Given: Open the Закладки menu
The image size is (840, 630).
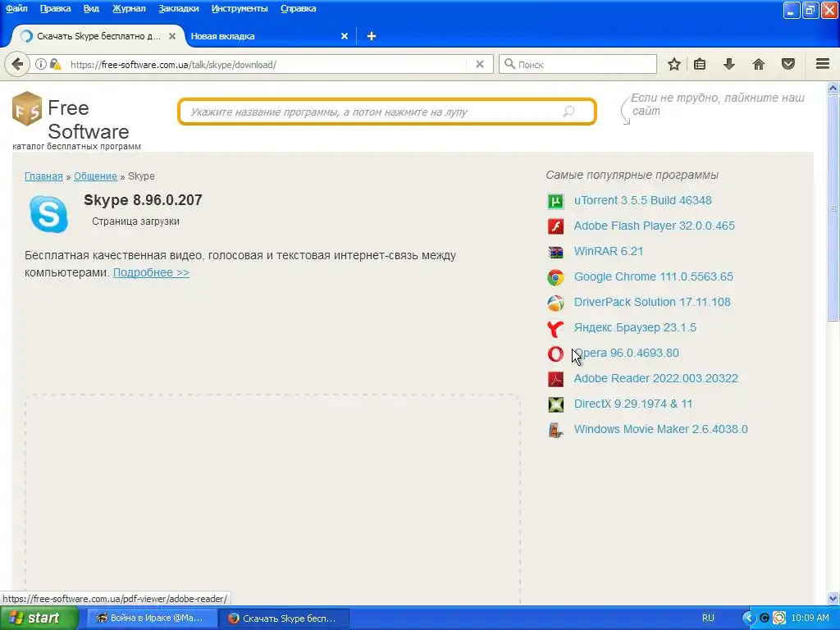Looking at the screenshot, I should pyautogui.click(x=178, y=8).
